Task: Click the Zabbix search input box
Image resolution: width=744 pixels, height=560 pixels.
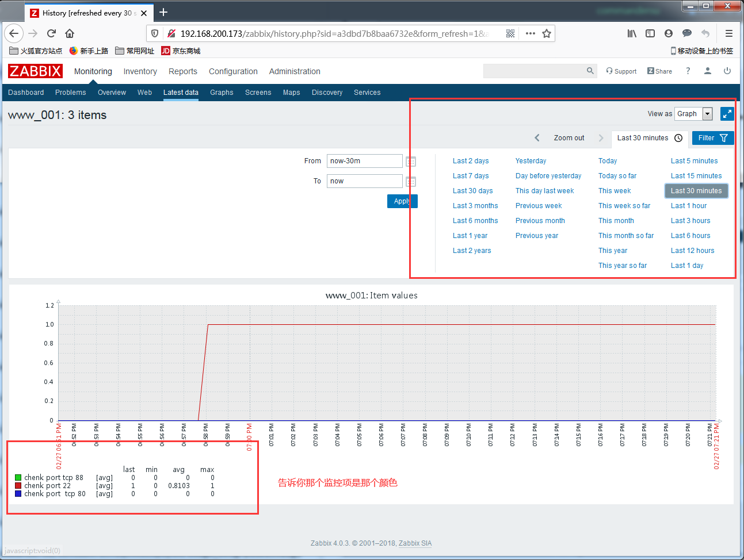Action: pyautogui.click(x=534, y=71)
